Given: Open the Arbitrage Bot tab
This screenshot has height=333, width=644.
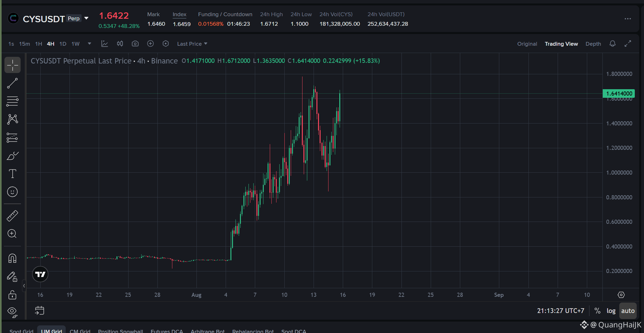Looking at the screenshot, I should pos(208,330).
